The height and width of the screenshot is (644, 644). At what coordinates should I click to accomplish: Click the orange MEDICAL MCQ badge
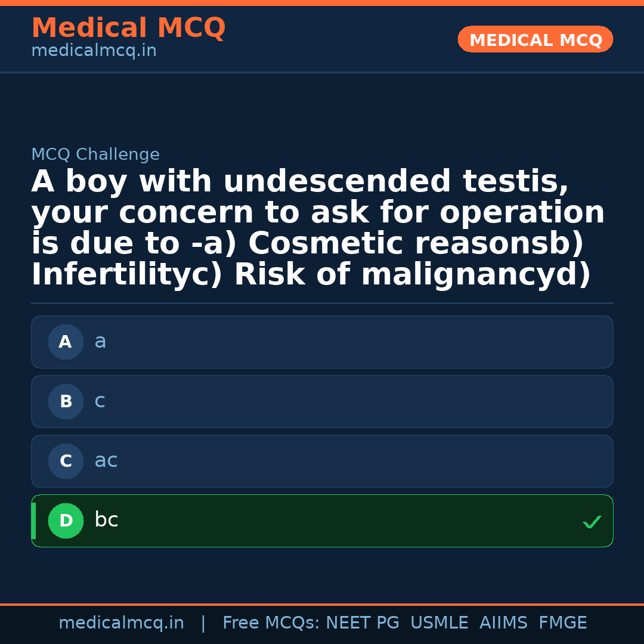[x=535, y=39]
